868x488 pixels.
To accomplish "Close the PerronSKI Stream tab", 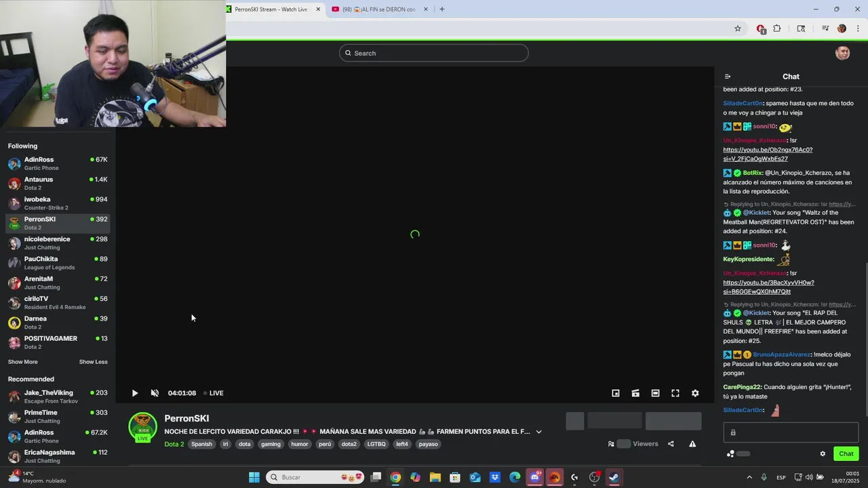I will pos(318,9).
